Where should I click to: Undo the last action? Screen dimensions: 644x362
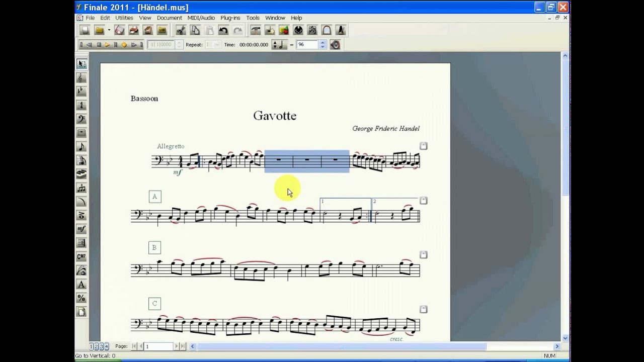click(223, 31)
